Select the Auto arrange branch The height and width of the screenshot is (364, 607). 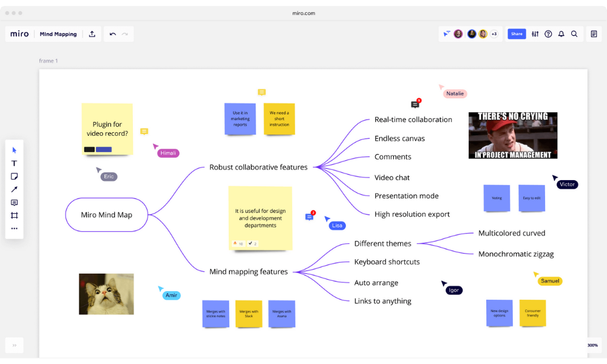[x=376, y=283]
